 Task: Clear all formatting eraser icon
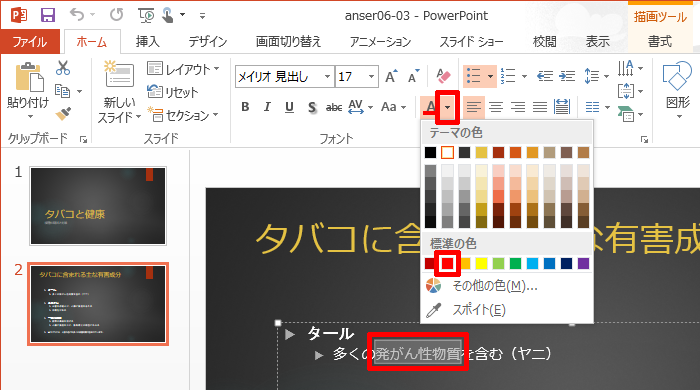tap(443, 76)
